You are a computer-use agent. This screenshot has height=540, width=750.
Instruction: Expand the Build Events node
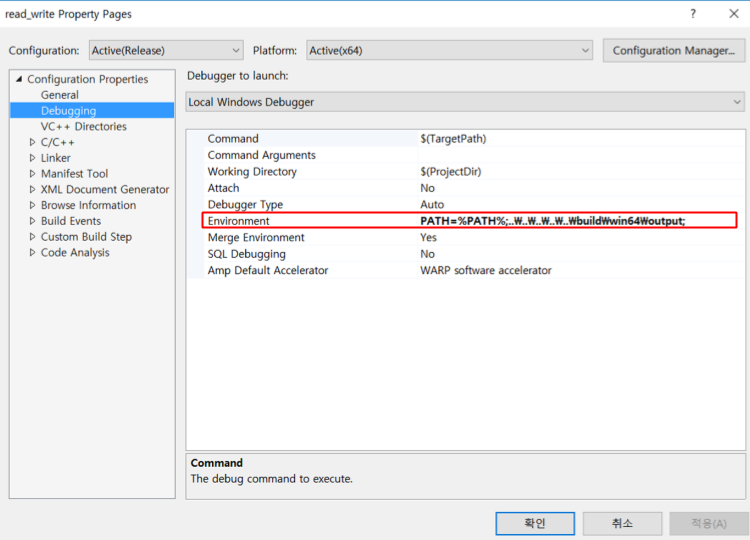(32, 221)
